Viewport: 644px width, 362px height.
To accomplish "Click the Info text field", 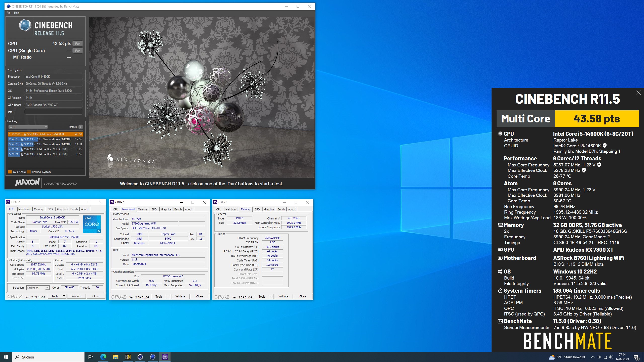I will (54, 112).
